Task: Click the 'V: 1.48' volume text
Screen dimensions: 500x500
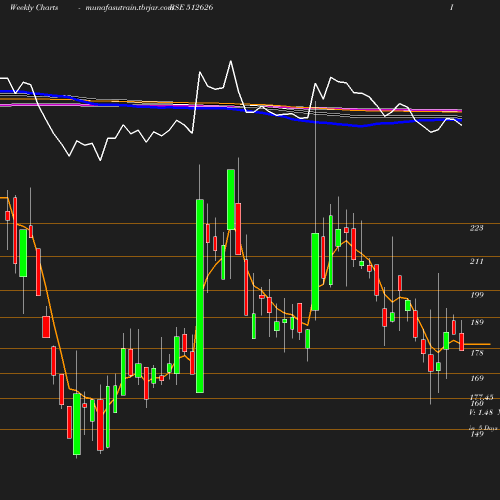Action: point(481,412)
